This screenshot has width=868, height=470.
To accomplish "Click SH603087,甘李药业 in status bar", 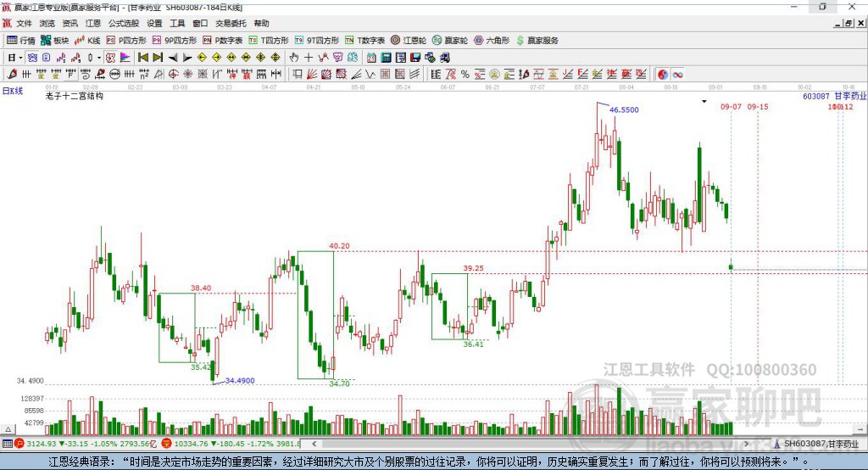I will coord(821,444).
